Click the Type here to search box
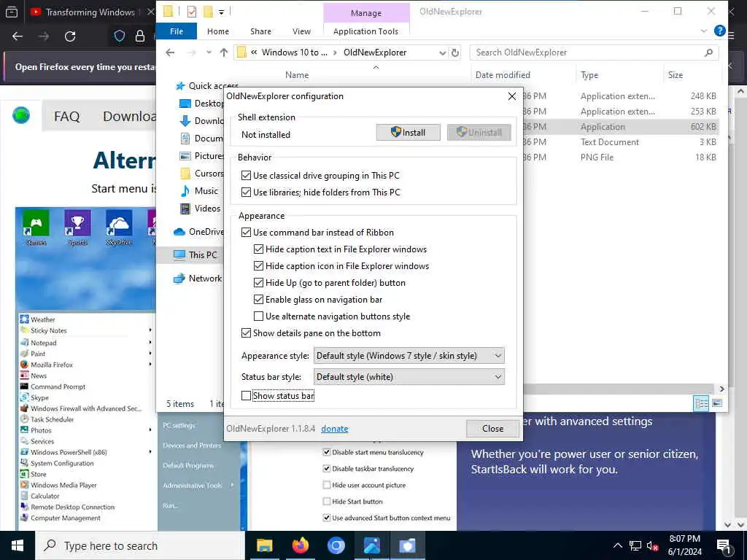 click(140, 545)
